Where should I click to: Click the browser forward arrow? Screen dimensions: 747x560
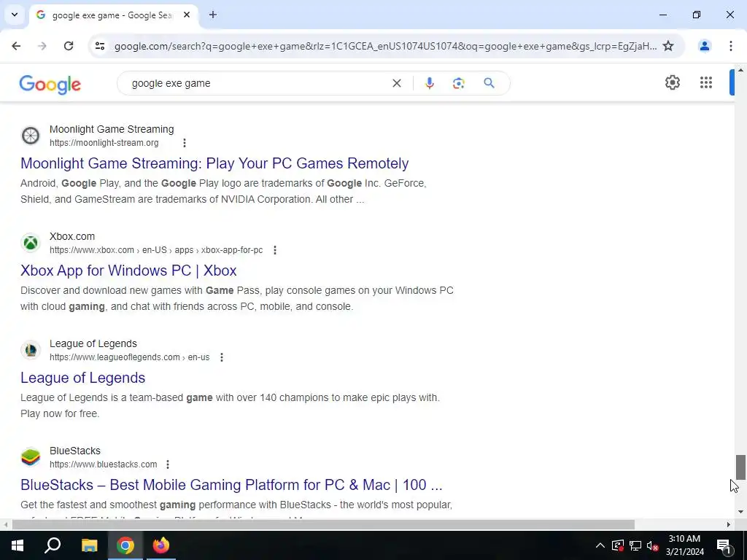pos(42,46)
